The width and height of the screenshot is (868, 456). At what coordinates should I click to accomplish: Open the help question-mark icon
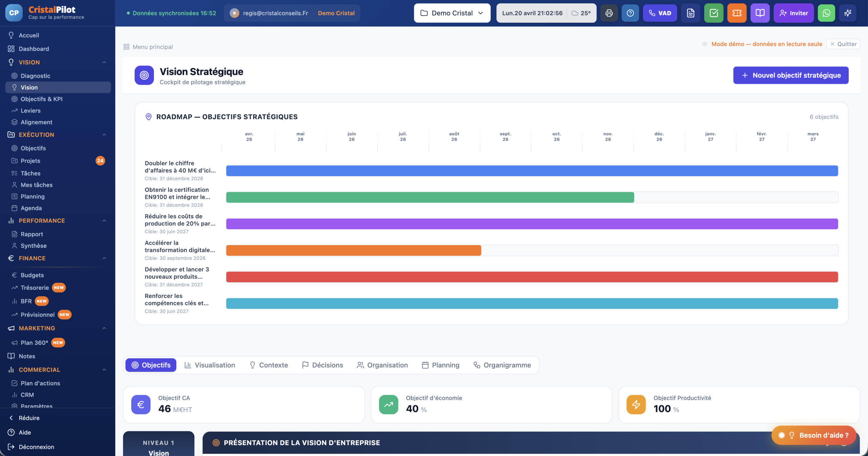tap(630, 13)
